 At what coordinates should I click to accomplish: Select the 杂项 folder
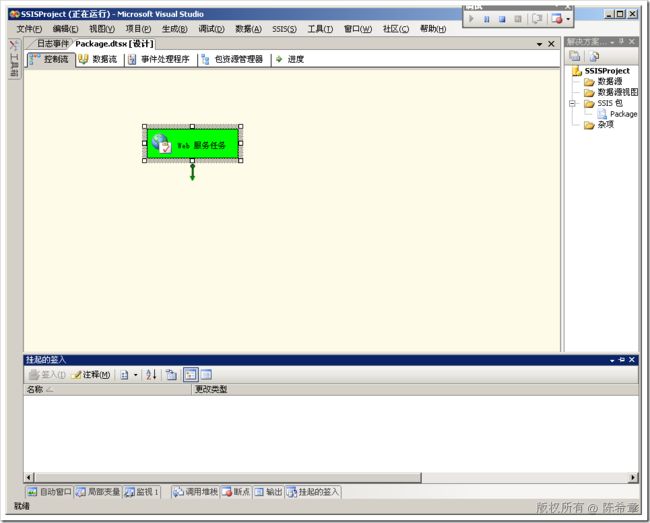(x=605, y=124)
